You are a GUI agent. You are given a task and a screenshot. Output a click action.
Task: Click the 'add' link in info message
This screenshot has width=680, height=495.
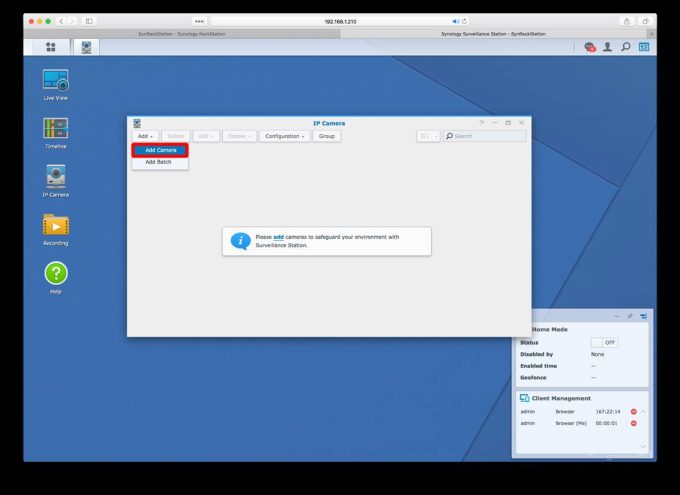[x=278, y=237]
